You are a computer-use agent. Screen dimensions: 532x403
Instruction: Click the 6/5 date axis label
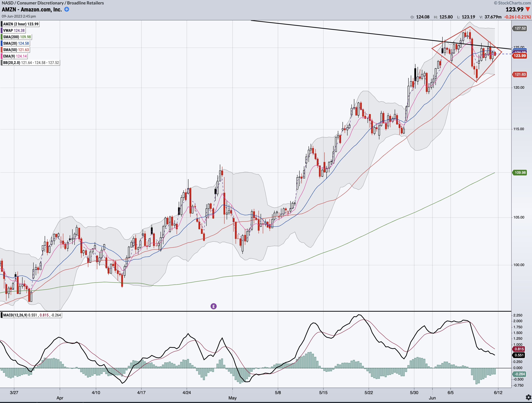pyautogui.click(x=450, y=393)
